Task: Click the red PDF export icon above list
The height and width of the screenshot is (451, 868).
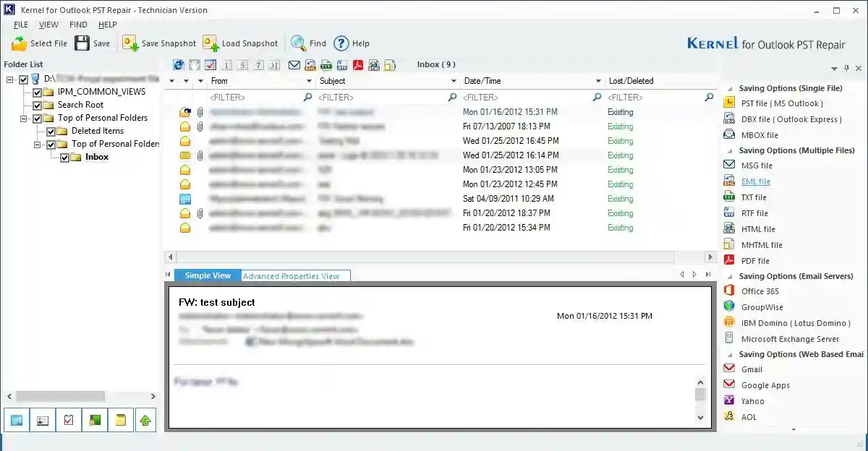Action: click(x=358, y=65)
